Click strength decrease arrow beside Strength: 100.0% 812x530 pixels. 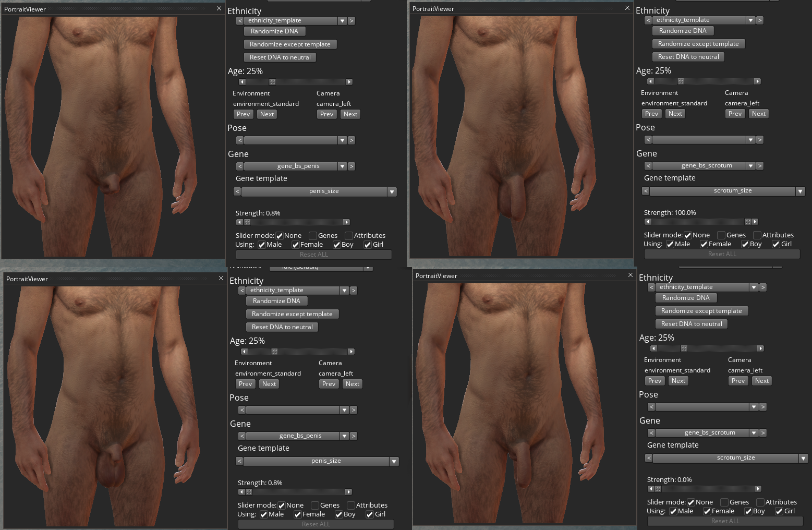tap(648, 222)
